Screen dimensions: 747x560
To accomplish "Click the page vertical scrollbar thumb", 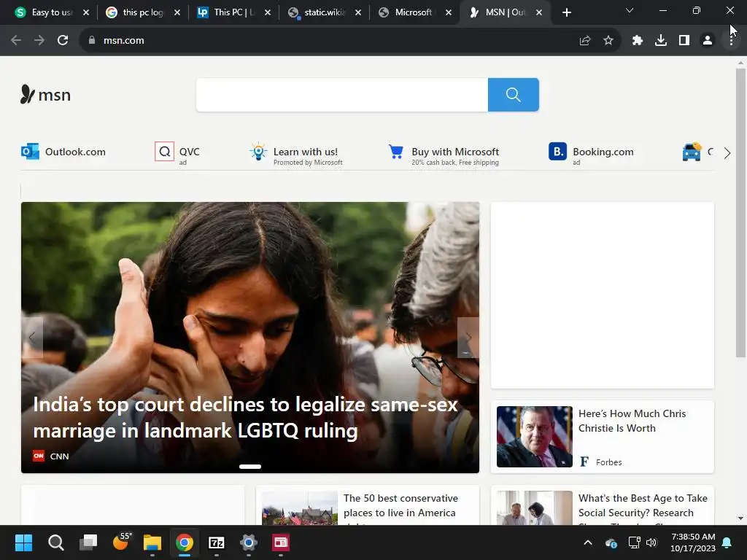I will tap(740, 212).
